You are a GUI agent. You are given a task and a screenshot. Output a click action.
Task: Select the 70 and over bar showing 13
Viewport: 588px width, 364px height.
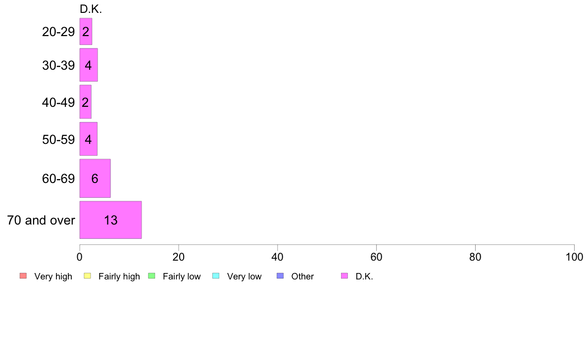(x=111, y=220)
